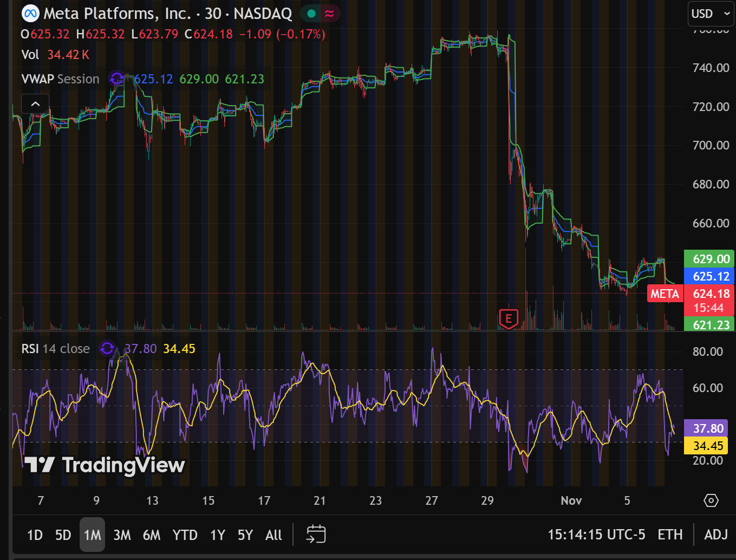The image size is (736, 560).
Task: Click the Meta Platforms logo icon
Action: click(30, 13)
